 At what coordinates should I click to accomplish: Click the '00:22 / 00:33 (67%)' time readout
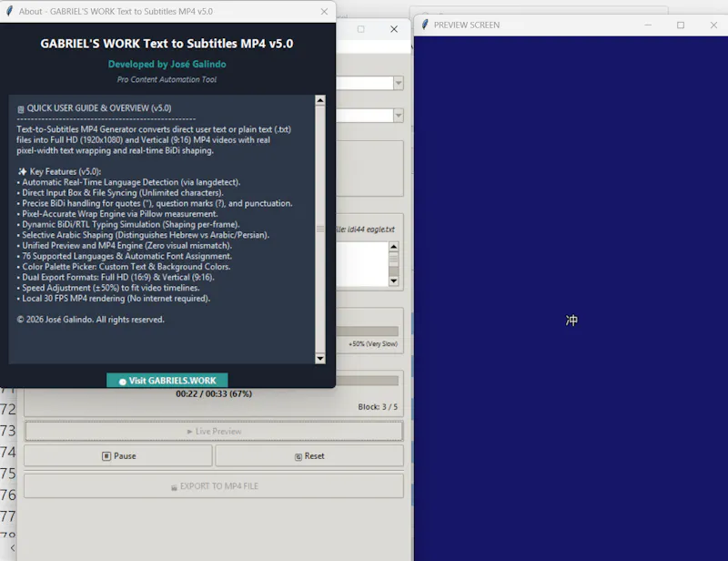click(214, 393)
